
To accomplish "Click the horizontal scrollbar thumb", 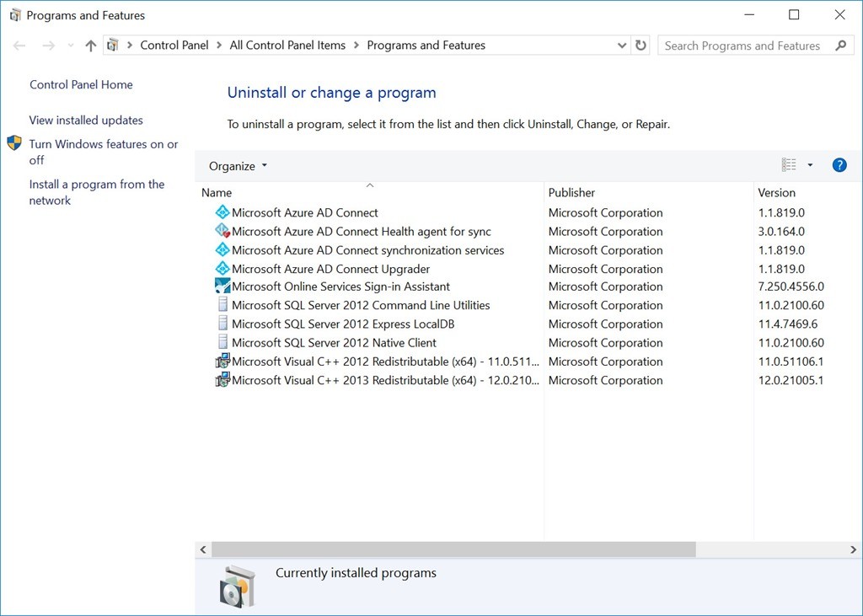I will click(x=453, y=549).
